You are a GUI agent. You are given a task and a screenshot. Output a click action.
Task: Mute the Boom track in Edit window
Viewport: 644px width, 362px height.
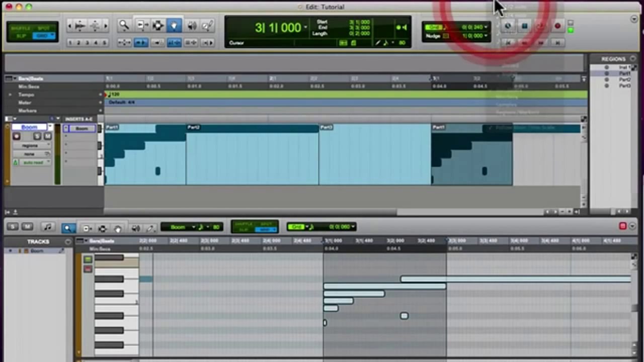coord(47,137)
